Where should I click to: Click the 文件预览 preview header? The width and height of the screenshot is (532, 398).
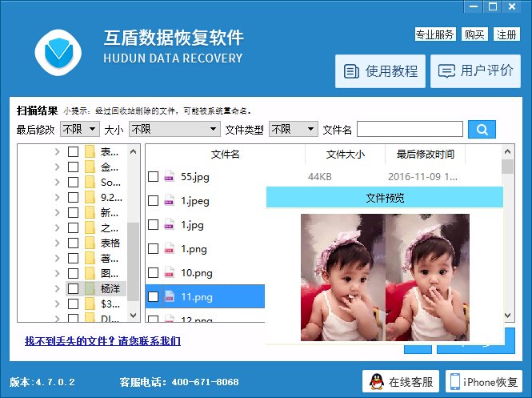click(385, 198)
